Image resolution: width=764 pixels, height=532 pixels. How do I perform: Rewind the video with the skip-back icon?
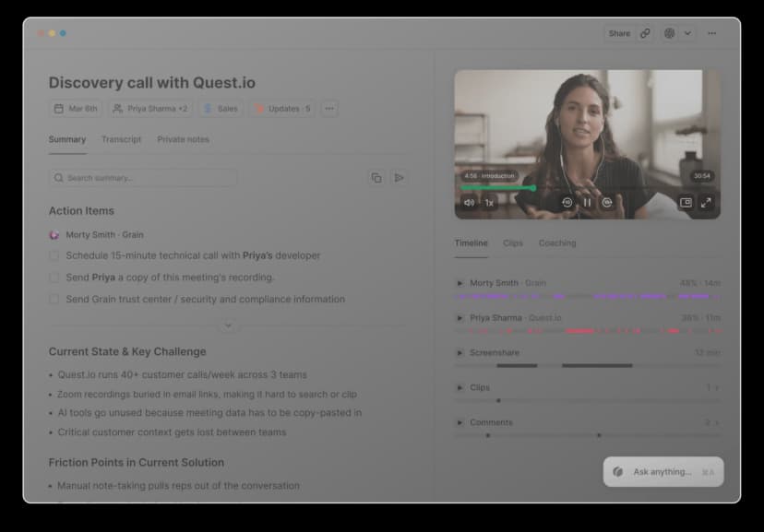[x=567, y=203]
